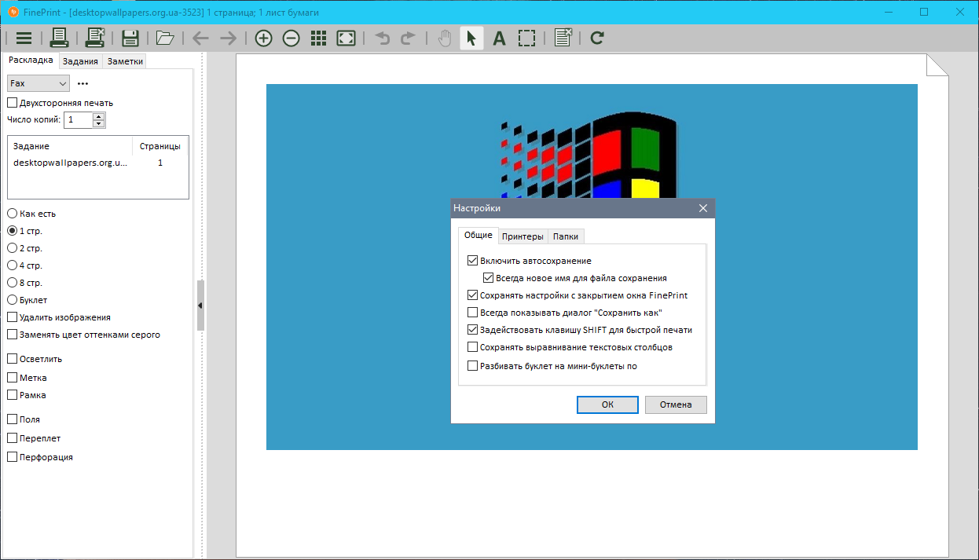
Task: Click the Redo arrow icon
Action: click(x=409, y=38)
